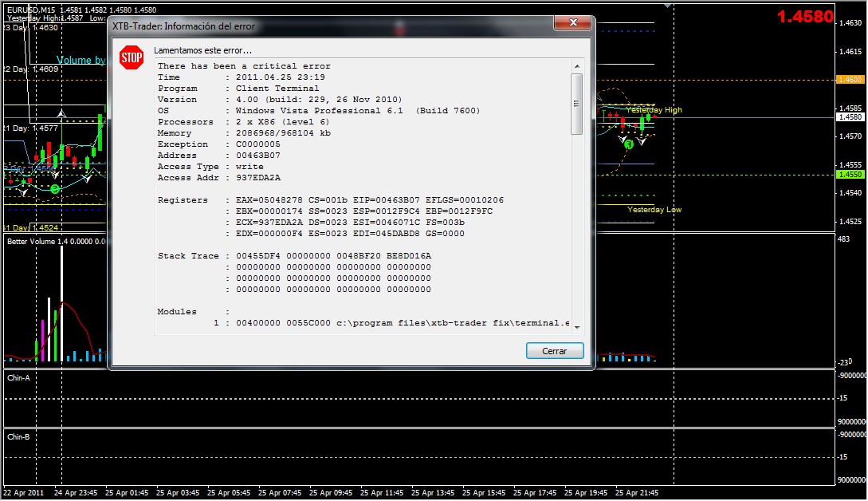Click the green 1.4550 price level tag

point(850,175)
